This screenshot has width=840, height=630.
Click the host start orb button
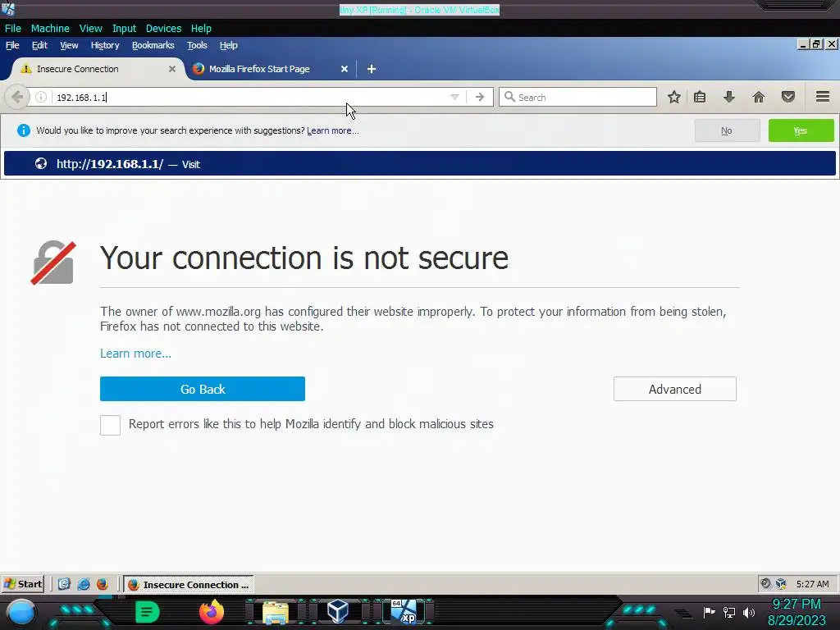click(x=21, y=613)
